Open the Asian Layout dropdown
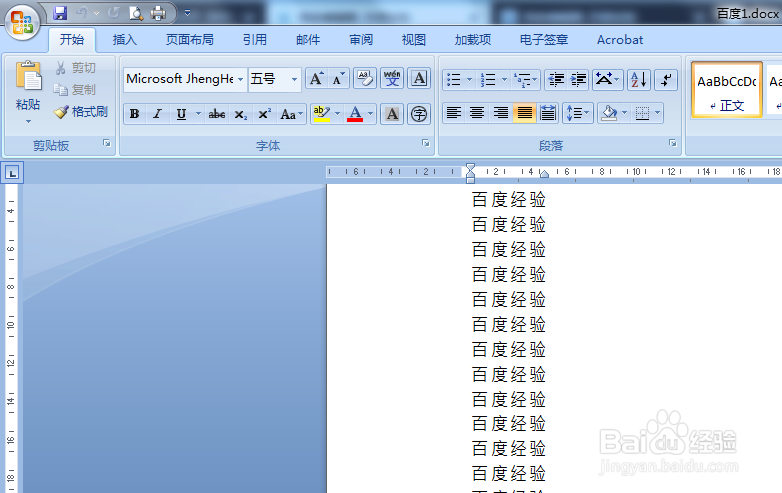 (607, 79)
